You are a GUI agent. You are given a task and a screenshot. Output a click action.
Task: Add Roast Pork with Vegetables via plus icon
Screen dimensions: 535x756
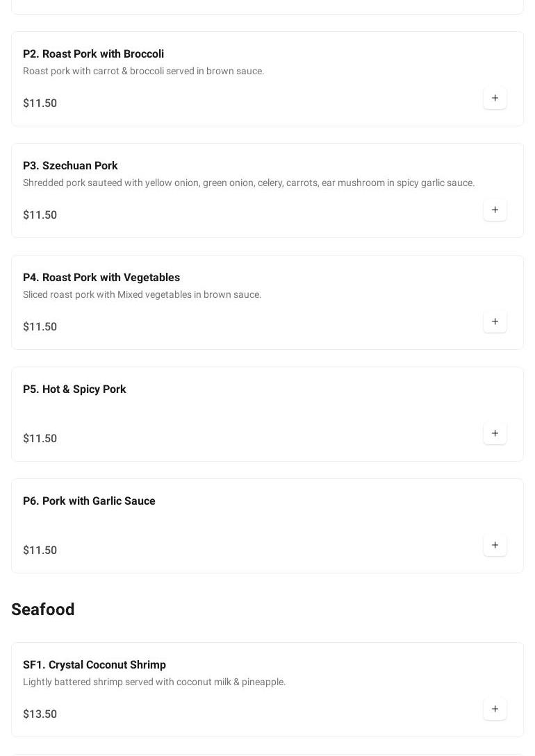coord(495,322)
